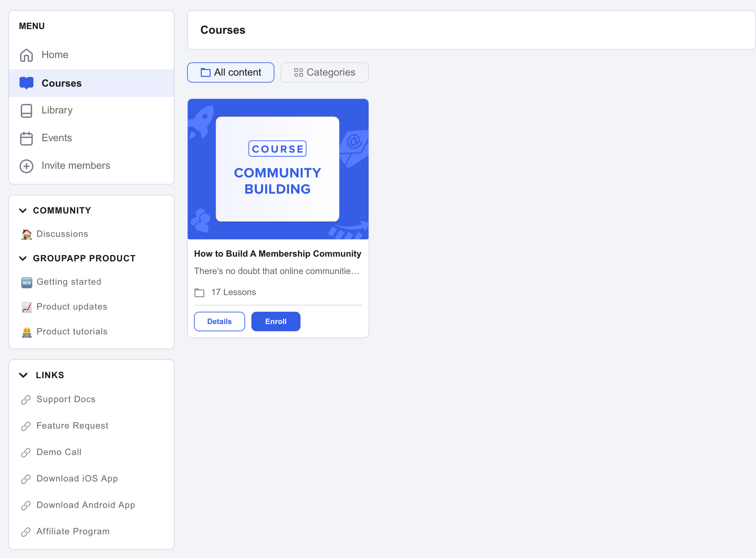Screen dimensions: 756x558
Task: Click the Invite members plus icon
Action: [26, 166]
